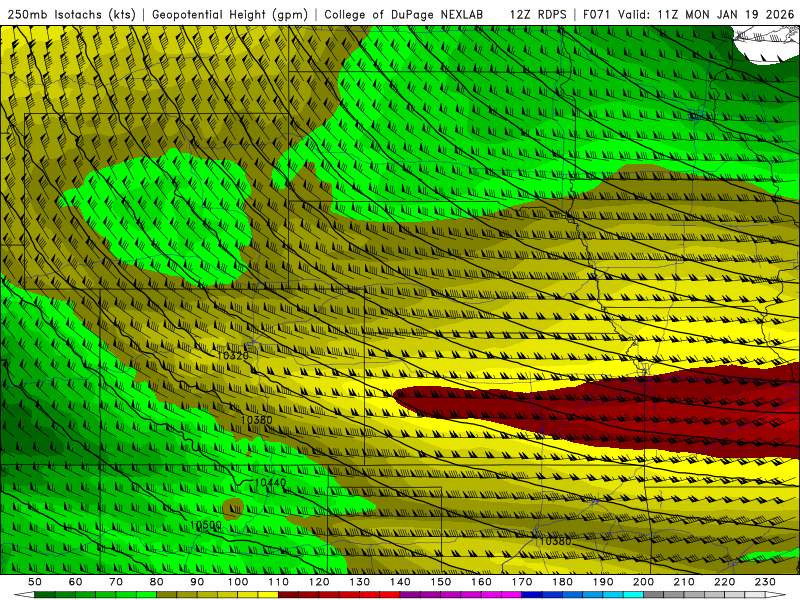Click the colorbar value 230
This screenshot has width=800, height=600.
coord(765,582)
